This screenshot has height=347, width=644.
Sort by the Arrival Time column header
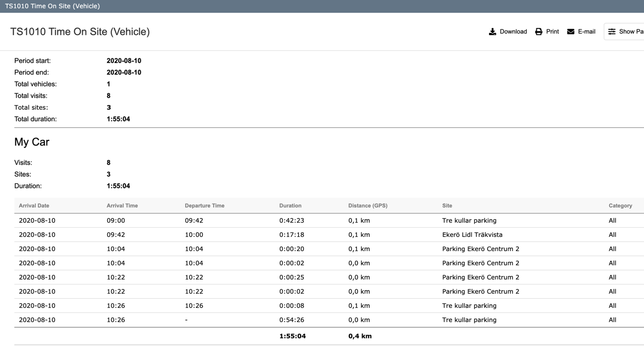click(122, 205)
